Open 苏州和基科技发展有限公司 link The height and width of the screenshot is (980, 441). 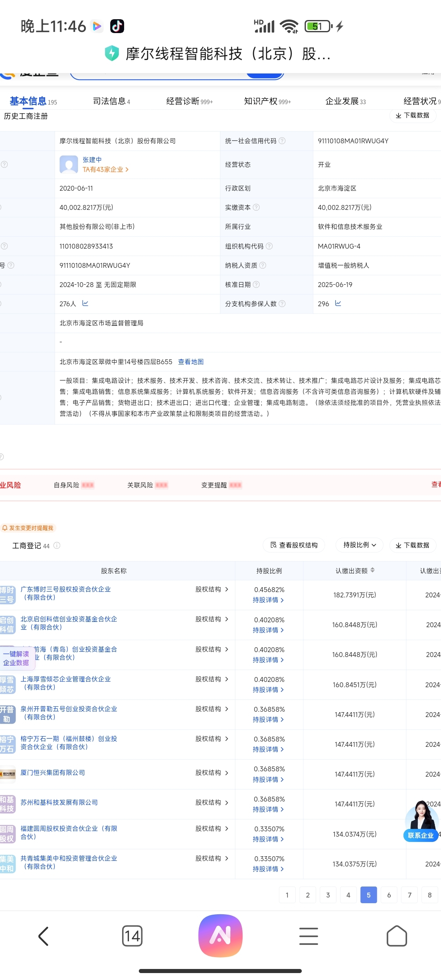[x=59, y=802]
